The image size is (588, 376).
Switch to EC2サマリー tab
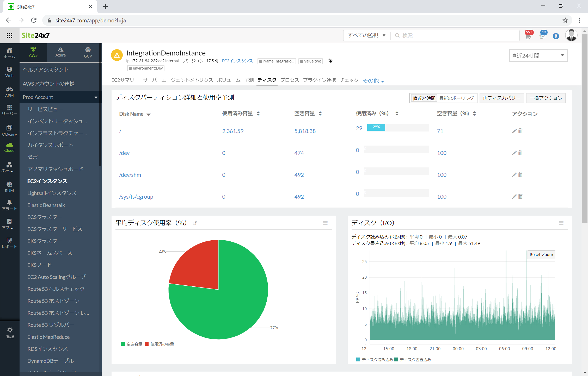coord(125,80)
